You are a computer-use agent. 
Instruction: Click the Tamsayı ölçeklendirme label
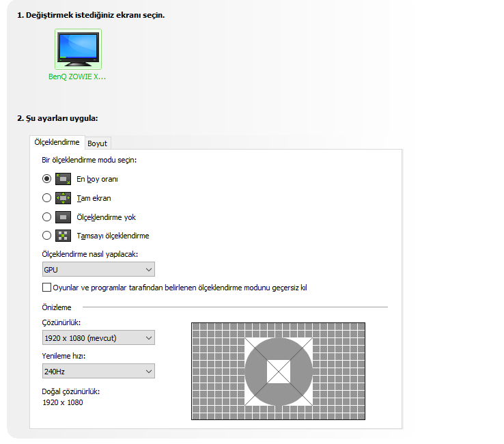point(113,236)
